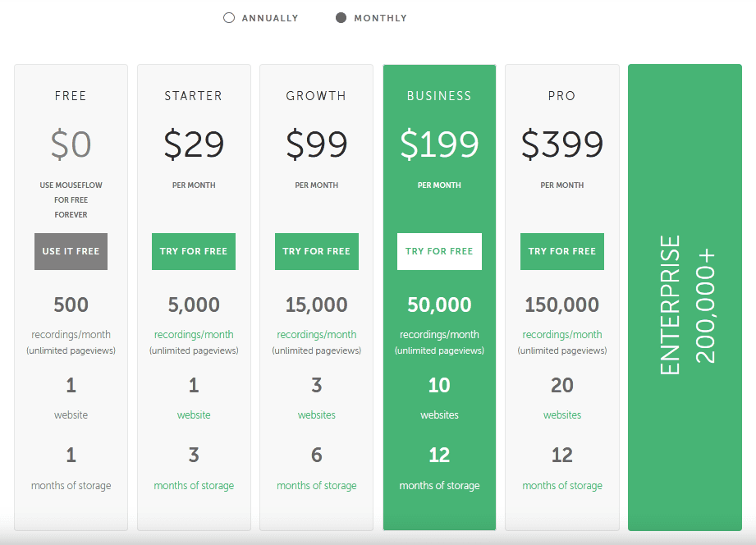Click the $0 price on the Free plan
Image resolution: width=756 pixels, height=545 pixels.
tap(71, 144)
